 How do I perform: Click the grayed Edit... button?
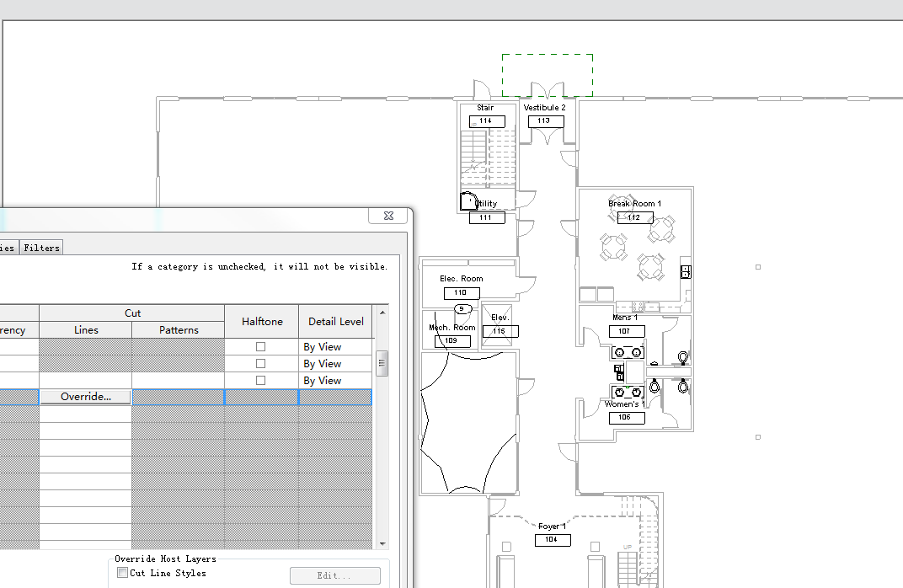coord(334,575)
